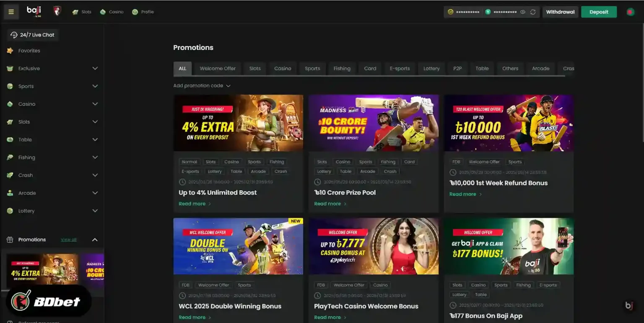Toggle the balance visibility eye icon

coord(523,12)
